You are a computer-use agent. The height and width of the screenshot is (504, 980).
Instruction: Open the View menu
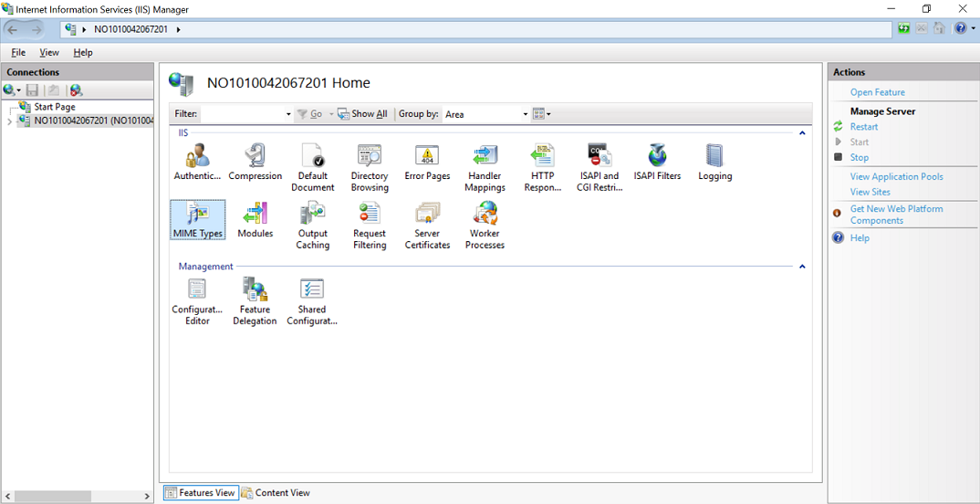pos(48,53)
